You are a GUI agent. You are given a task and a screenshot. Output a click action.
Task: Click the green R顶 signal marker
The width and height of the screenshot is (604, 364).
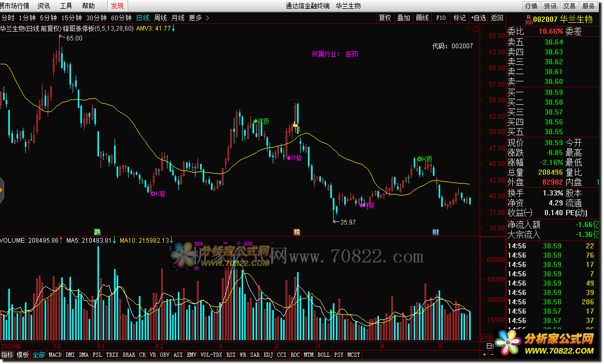[261, 121]
